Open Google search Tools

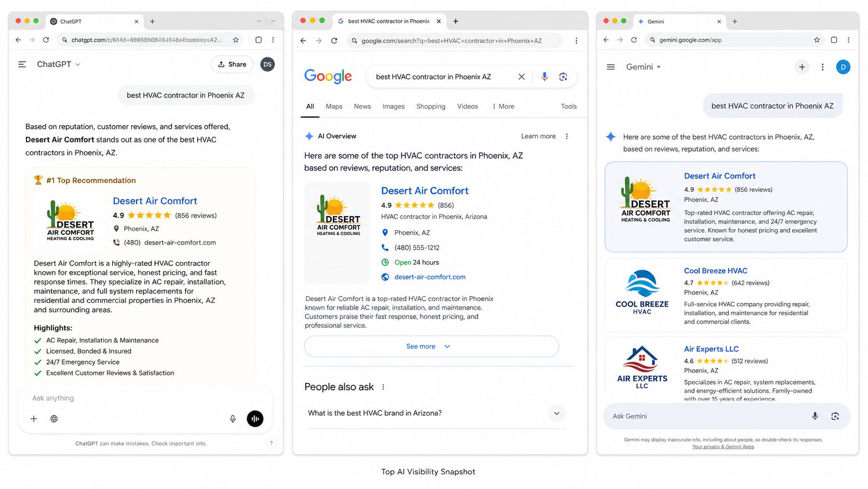click(568, 106)
